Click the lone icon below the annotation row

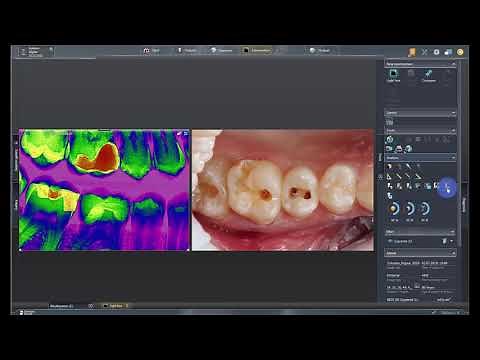(390, 195)
